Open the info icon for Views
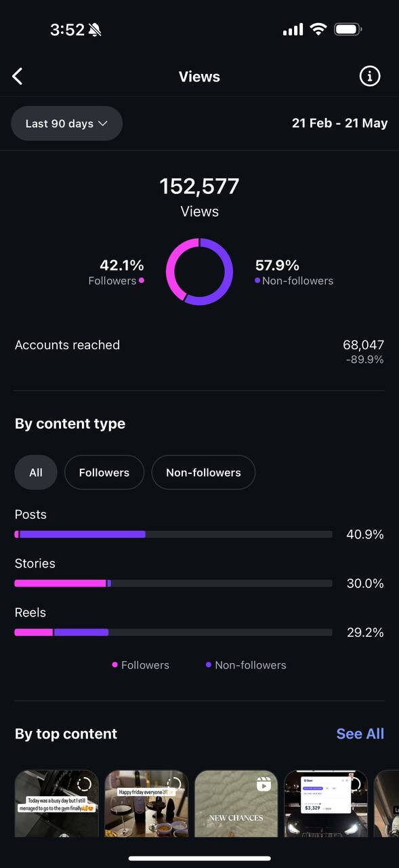The height and width of the screenshot is (868, 399). click(x=369, y=77)
